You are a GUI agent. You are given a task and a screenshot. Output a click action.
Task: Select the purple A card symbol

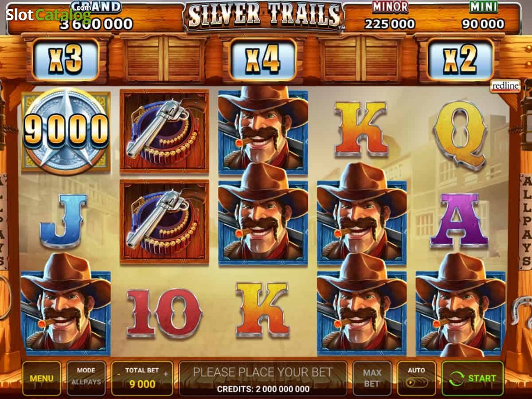coord(460,220)
